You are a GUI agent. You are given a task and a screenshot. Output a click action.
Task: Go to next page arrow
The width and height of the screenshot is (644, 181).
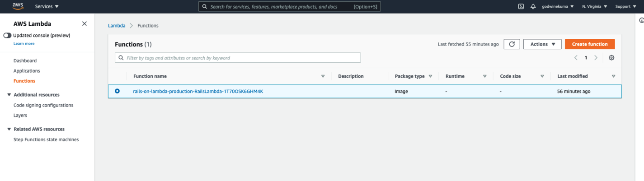(596, 58)
